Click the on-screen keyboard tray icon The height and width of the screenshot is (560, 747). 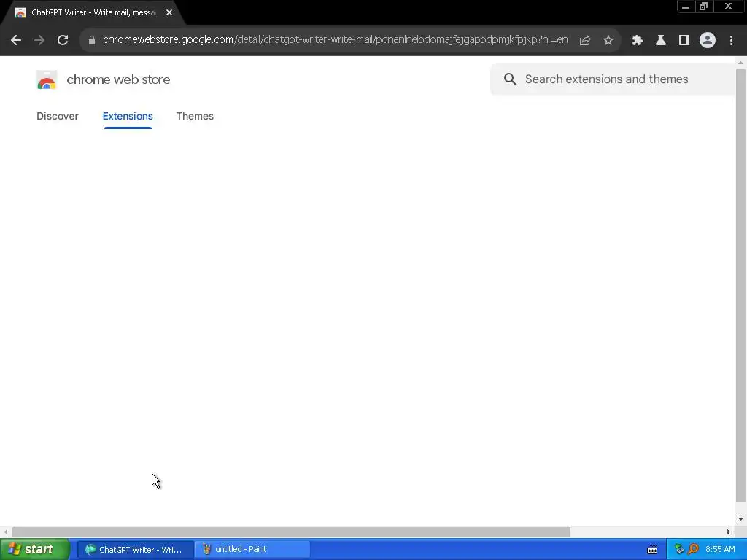click(652, 550)
